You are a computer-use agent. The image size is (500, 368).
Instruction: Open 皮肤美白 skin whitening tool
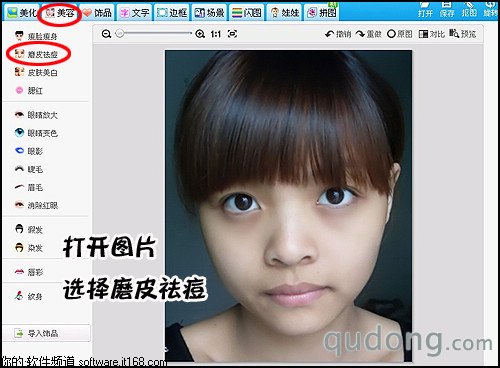tap(36, 72)
